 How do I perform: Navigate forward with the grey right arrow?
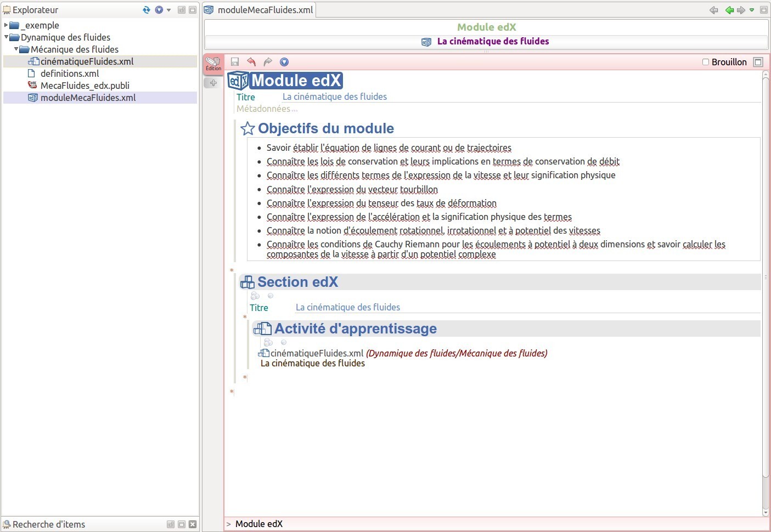click(741, 10)
